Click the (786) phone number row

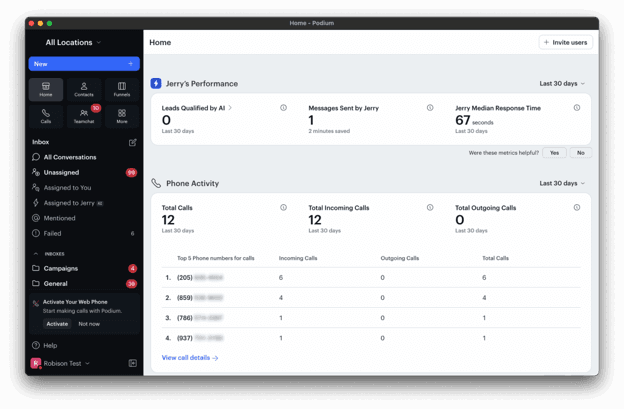[371, 318]
